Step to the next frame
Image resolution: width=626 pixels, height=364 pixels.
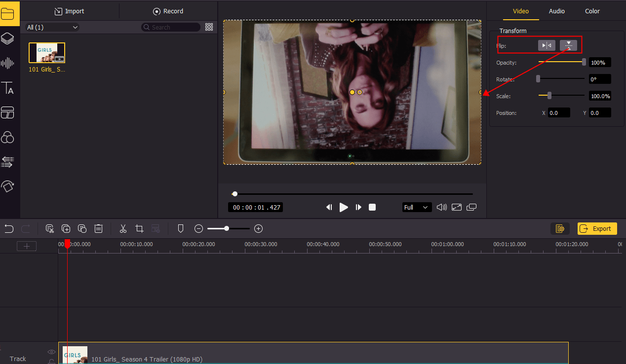click(x=358, y=207)
